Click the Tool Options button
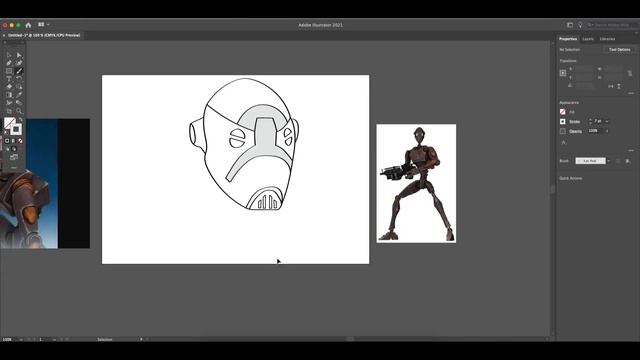 tap(619, 50)
